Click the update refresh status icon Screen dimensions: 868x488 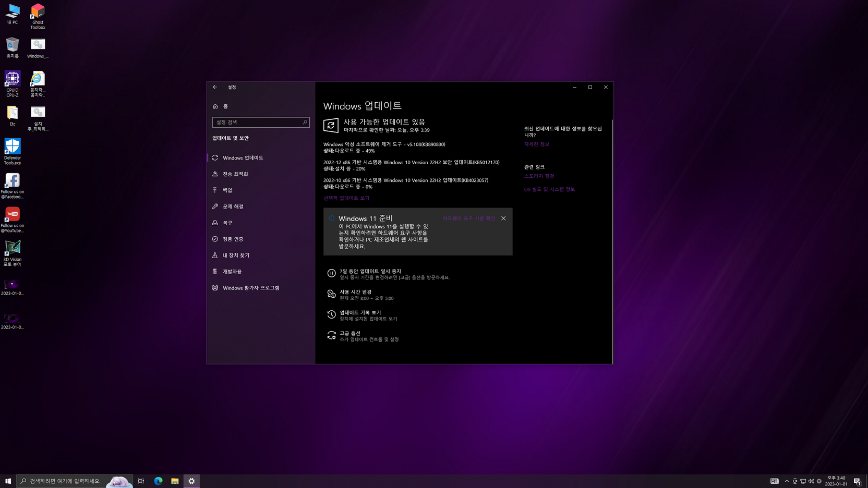click(x=331, y=125)
